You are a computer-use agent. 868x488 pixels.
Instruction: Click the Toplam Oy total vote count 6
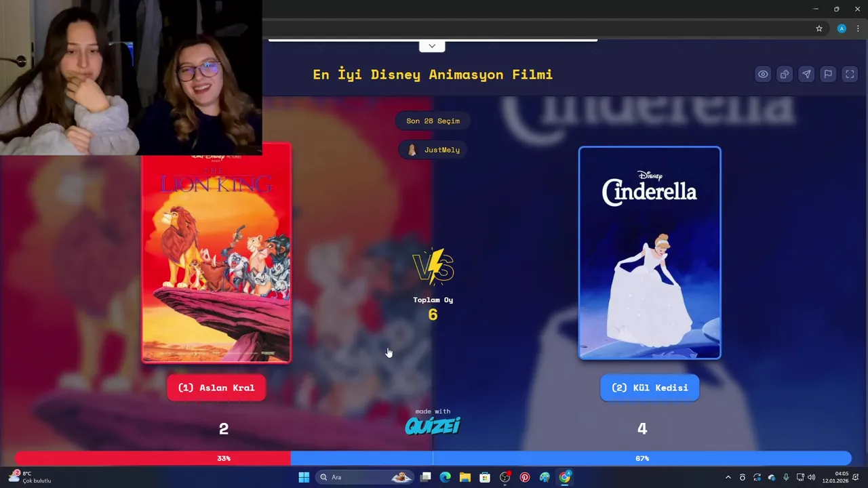pos(433,314)
